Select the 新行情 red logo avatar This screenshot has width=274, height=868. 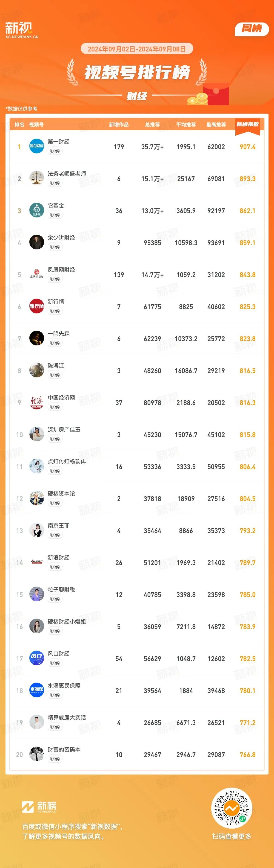click(x=36, y=306)
